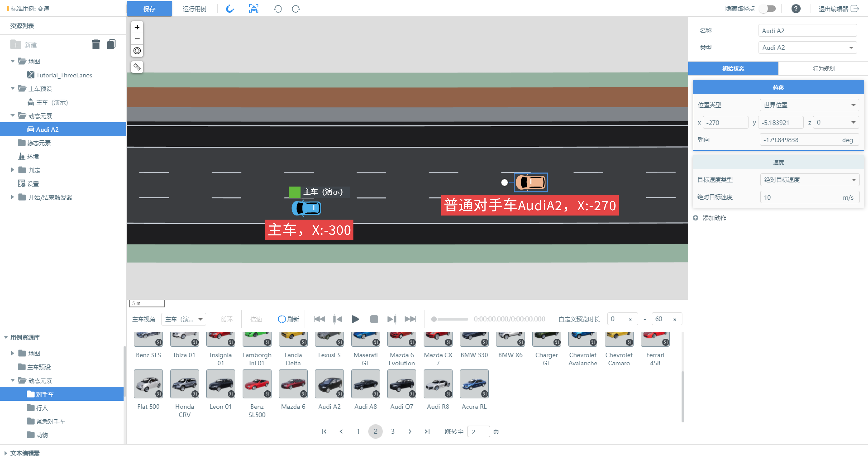
Task: Select the blue ego car on road
Action: click(306, 208)
